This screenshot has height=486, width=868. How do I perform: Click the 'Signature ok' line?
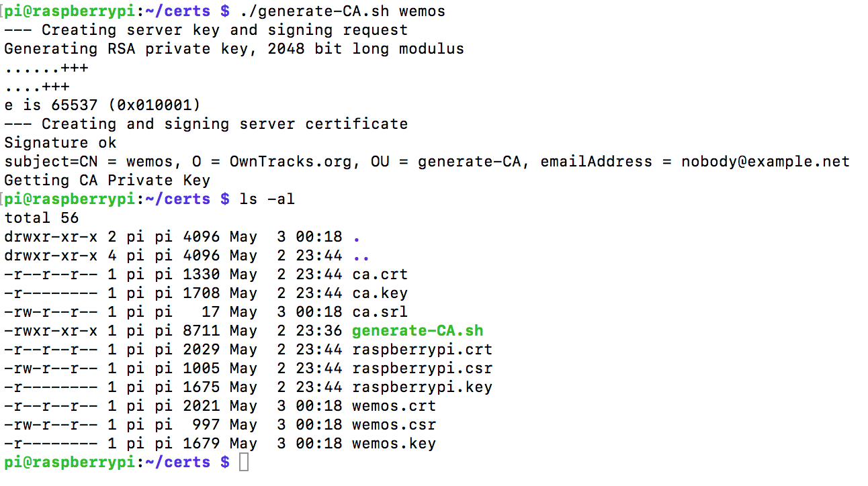(x=60, y=143)
